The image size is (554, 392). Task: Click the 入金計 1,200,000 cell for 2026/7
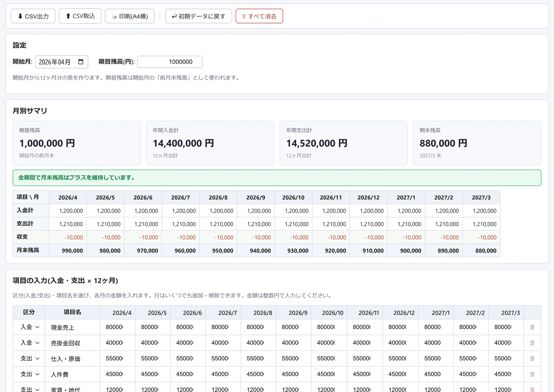181,211
